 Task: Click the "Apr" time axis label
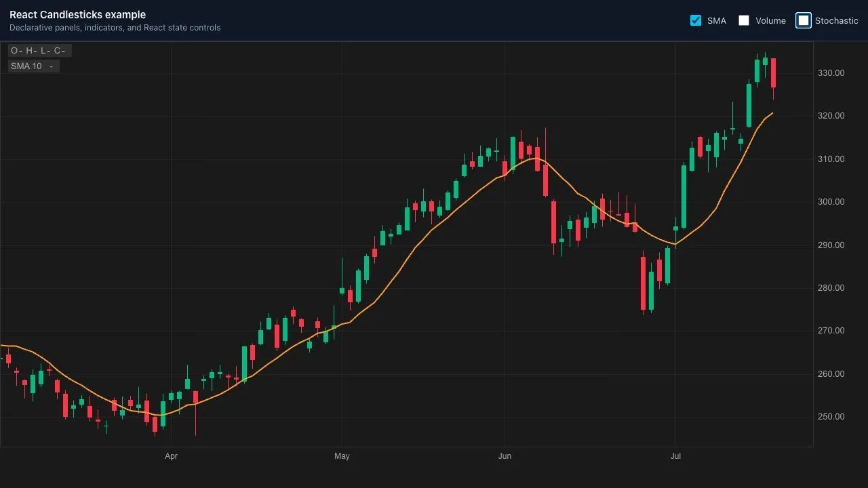pyautogui.click(x=171, y=456)
